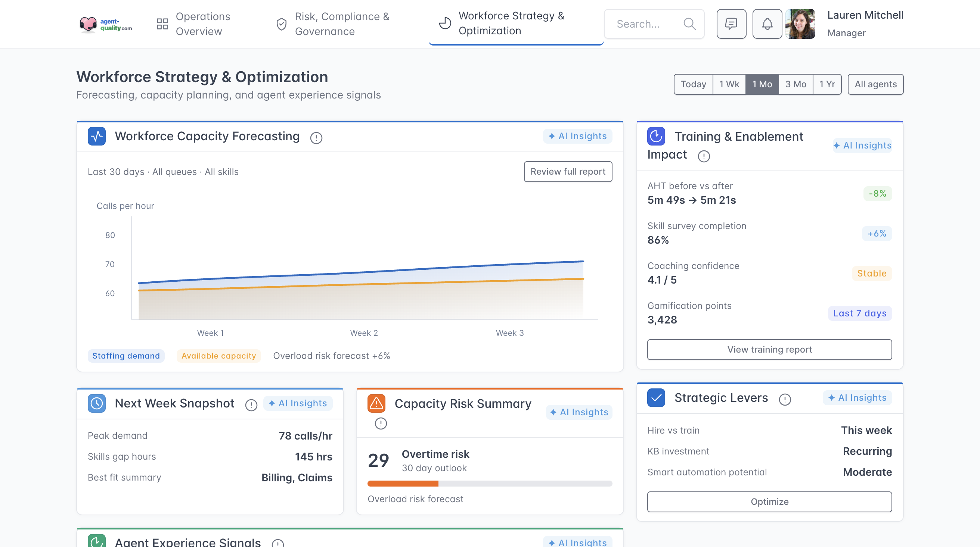Click the search magnifier icon

point(689,24)
